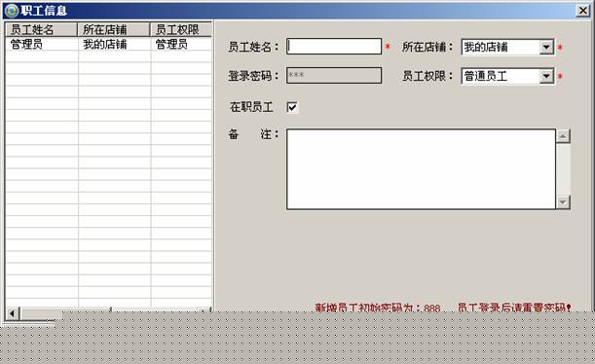Screen dimensions: 595x364
Task: Click the 员工权限: field label
Action: [428, 76]
